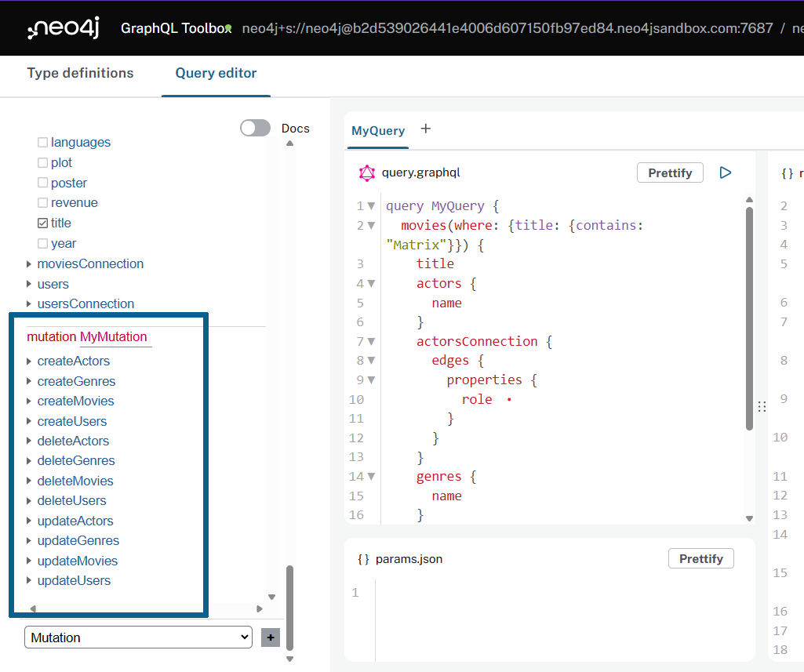Image resolution: width=804 pixels, height=672 pixels.
Task: Expand the users node
Action: pos(29,284)
